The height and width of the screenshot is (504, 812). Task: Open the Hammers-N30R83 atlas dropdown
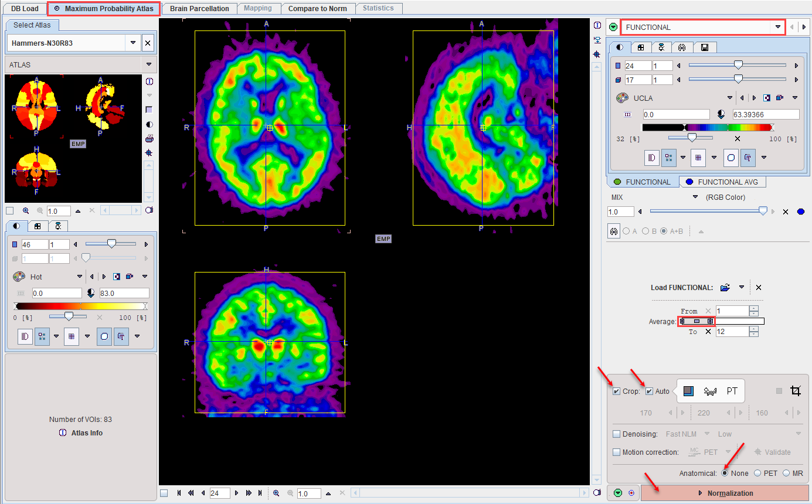click(133, 43)
